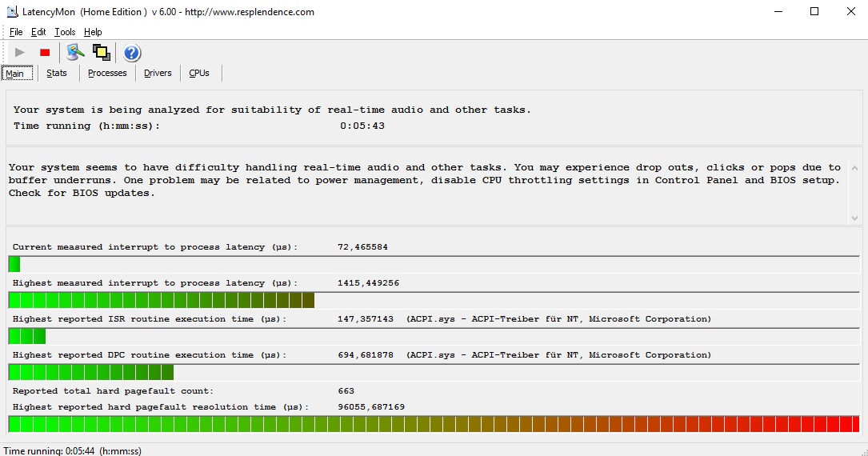The image size is (868, 456).
Task: View the CPUs tab
Action: point(199,74)
